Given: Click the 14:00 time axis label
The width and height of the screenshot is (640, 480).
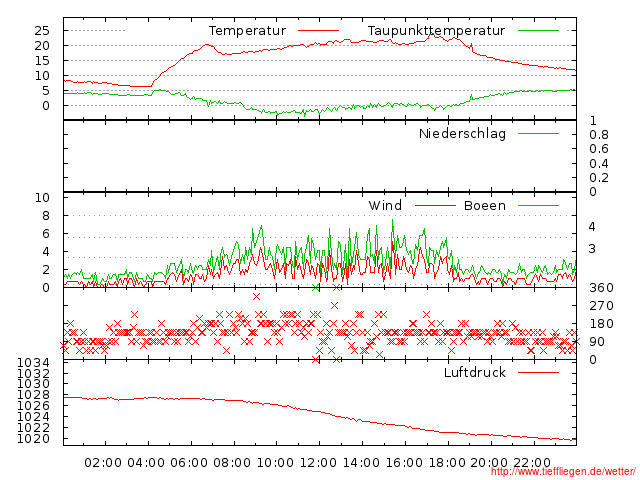Looking at the screenshot, I should tap(361, 463).
